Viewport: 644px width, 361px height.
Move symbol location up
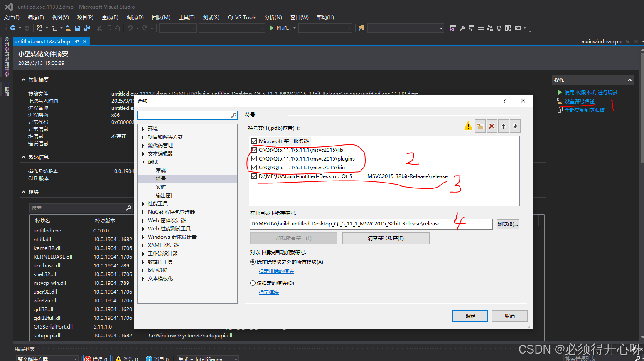tap(504, 126)
